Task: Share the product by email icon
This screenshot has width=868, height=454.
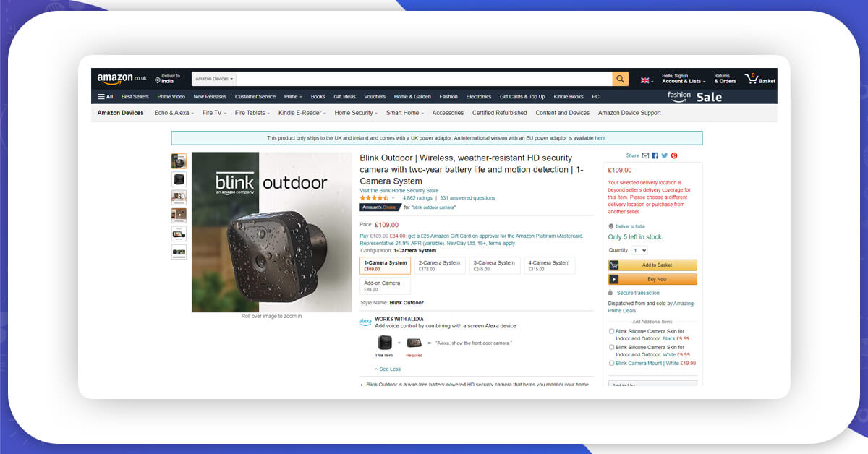Action: 645,155
